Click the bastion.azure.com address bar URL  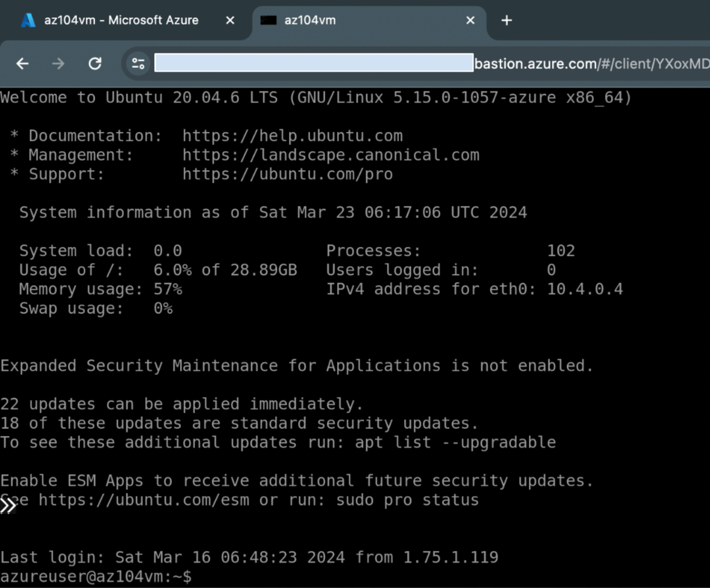point(592,63)
